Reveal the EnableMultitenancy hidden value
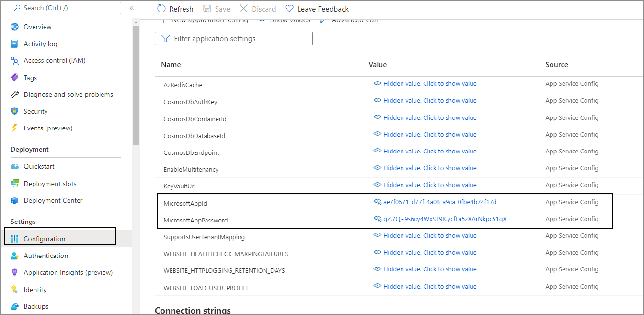The image size is (644, 315). tap(429, 168)
